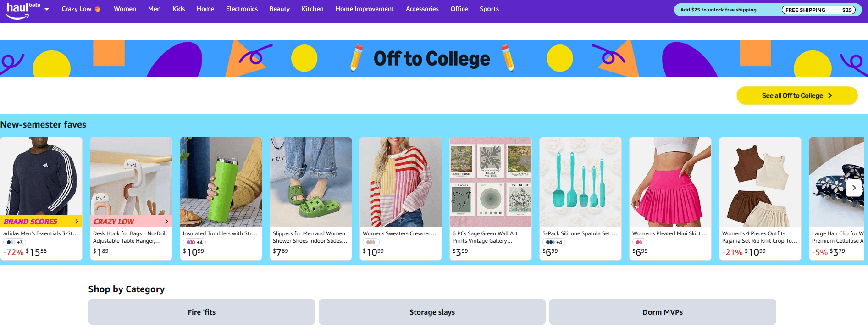Select Insulated Tumbler color swatch option
The height and width of the screenshot is (328, 868).
pos(190,242)
